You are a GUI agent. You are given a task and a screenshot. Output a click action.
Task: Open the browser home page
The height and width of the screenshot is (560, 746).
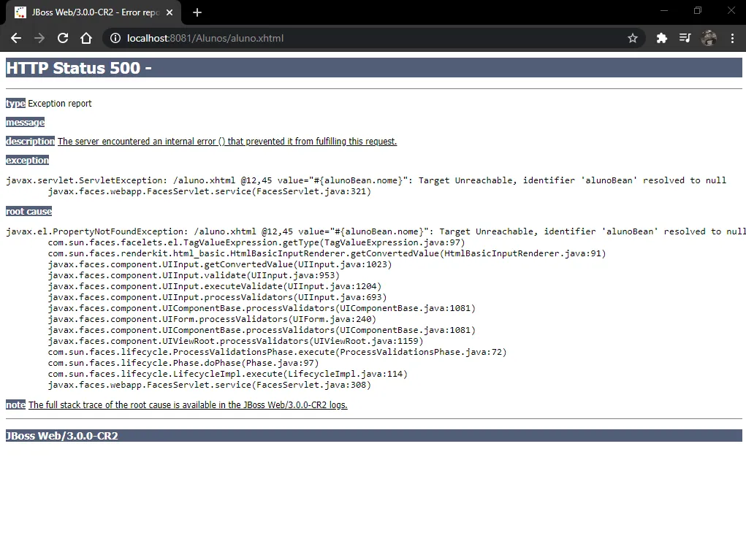click(86, 38)
